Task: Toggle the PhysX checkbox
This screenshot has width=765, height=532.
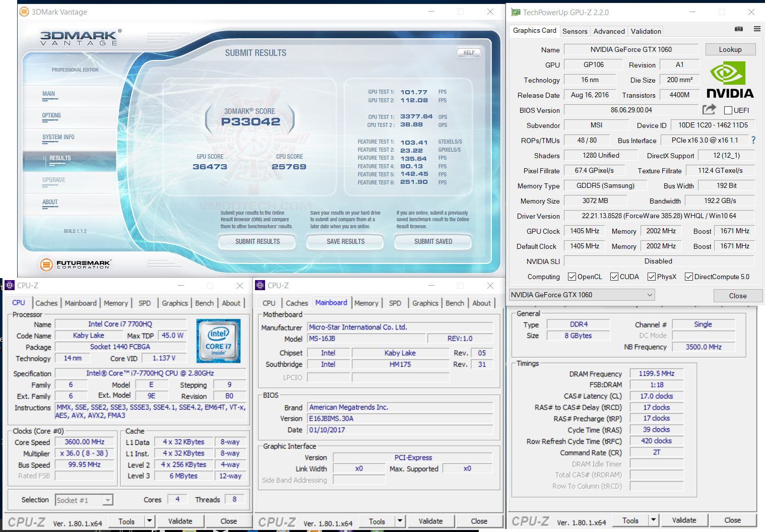Action: [x=651, y=277]
